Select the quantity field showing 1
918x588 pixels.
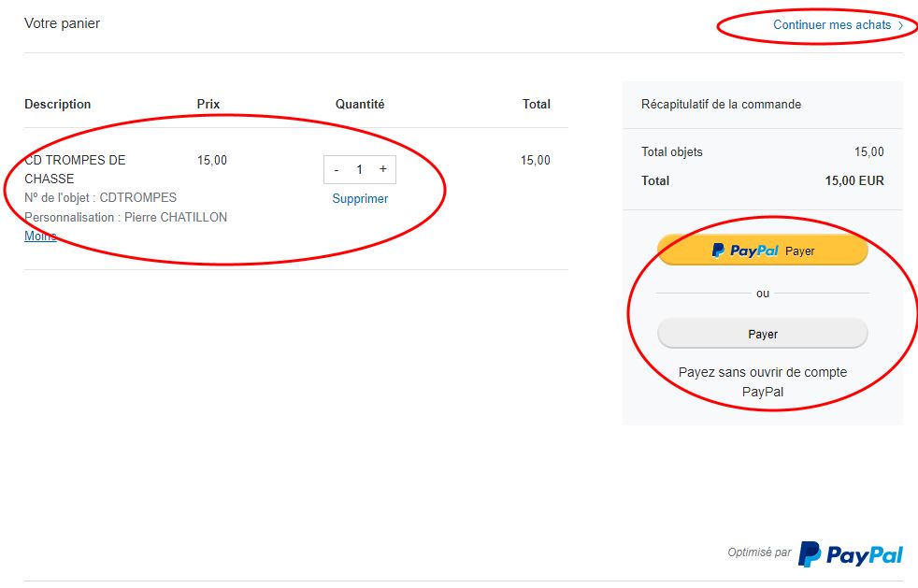point(360,170)
